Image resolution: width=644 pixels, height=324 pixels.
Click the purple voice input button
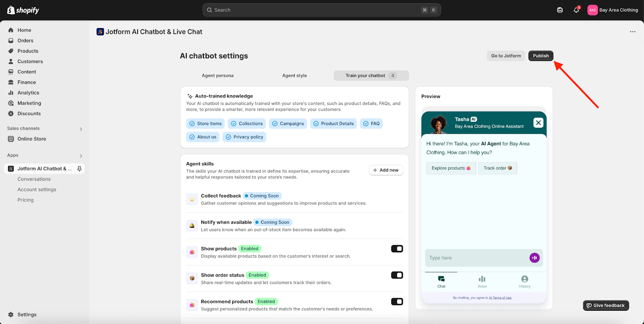pos(535,258)
